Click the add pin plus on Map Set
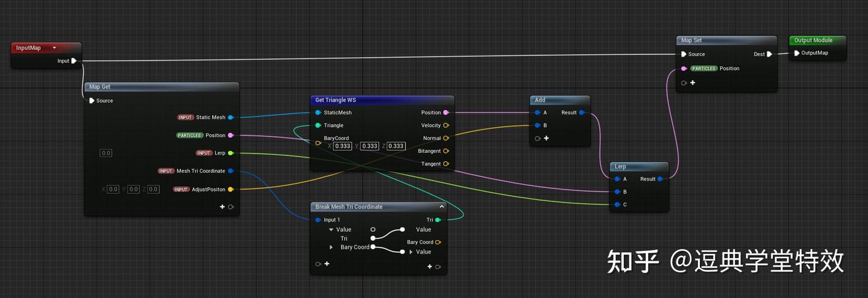Screen dimensions: 868x298 click(693, 82)
